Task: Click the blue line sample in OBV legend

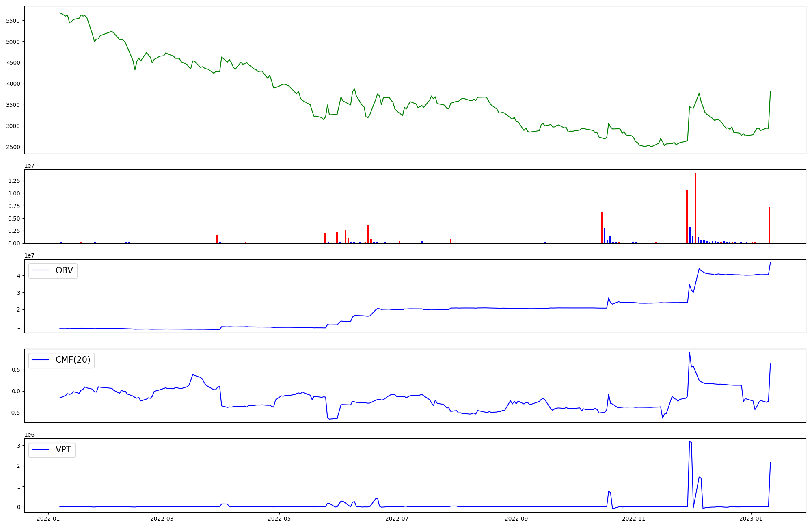Action: click(40, 270)
